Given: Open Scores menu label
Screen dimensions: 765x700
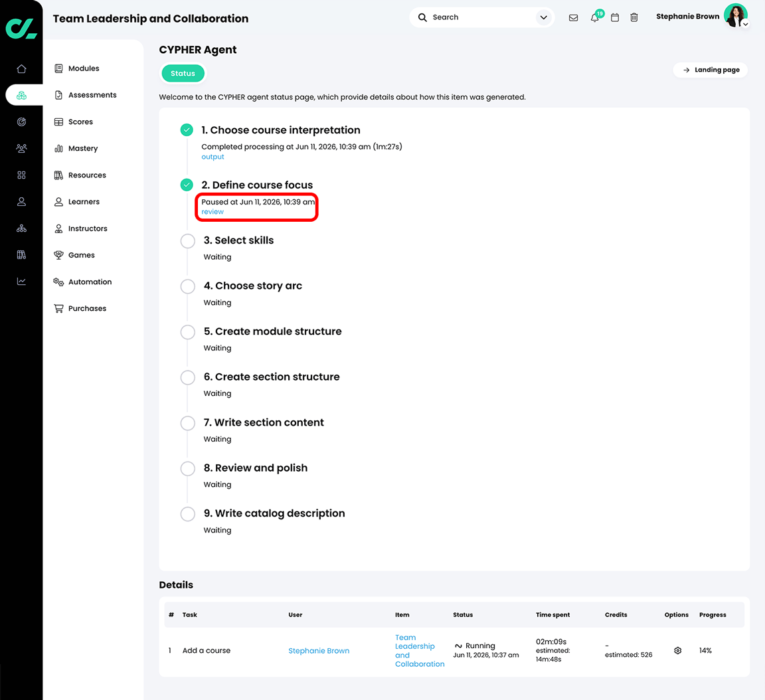Looking at the screenshot, I should click(80, 122).
